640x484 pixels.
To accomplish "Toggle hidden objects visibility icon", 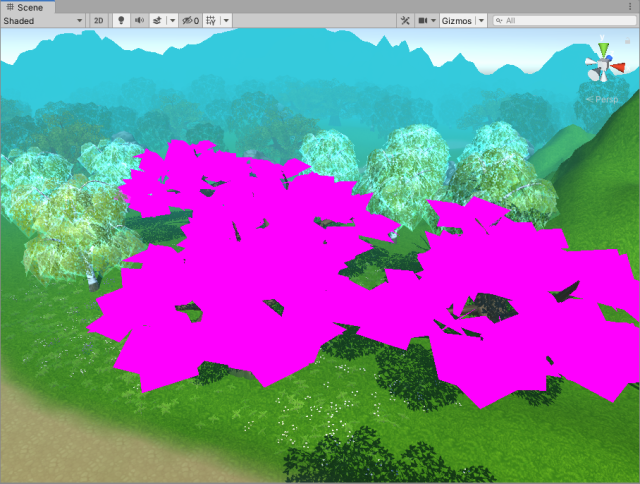I will click(x=189, y=20).
